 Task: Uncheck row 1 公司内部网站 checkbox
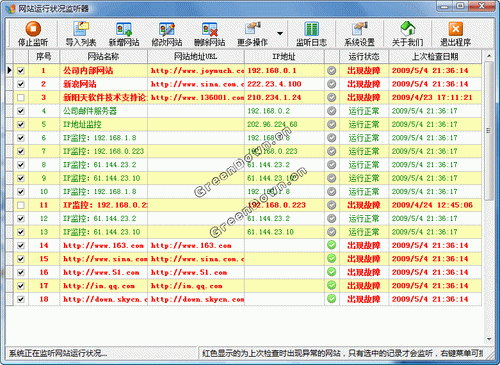click(21, 71)
